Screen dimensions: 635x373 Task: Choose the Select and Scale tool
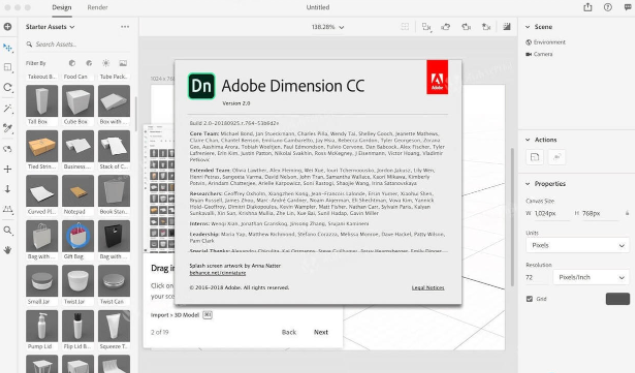(x=8, y=67)
